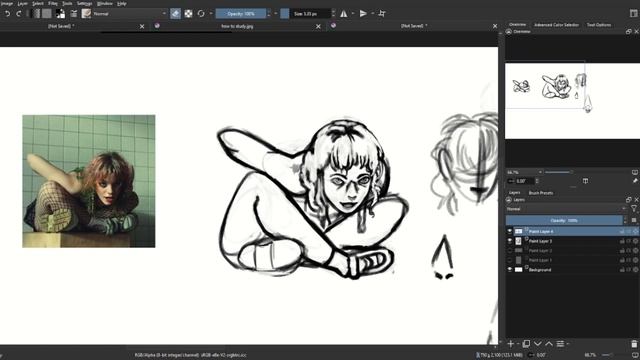This screenshot has height=360, width=640.
Task: Open the Image menu
Action: coord(7,3)
